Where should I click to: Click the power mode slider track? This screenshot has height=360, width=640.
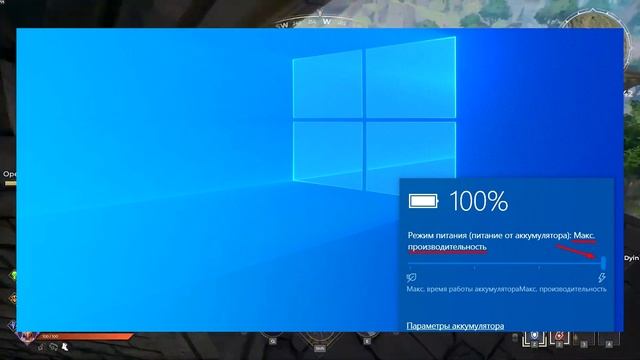pyautogui.click(x=506, y=263)
